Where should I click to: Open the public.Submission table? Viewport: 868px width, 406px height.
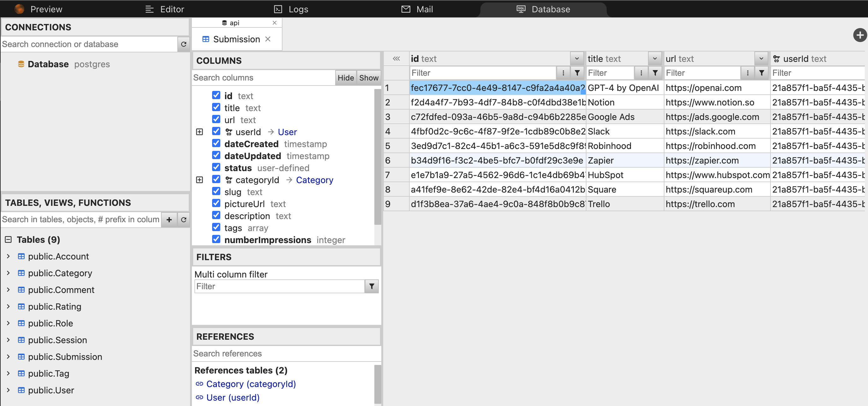pos(65,356)
